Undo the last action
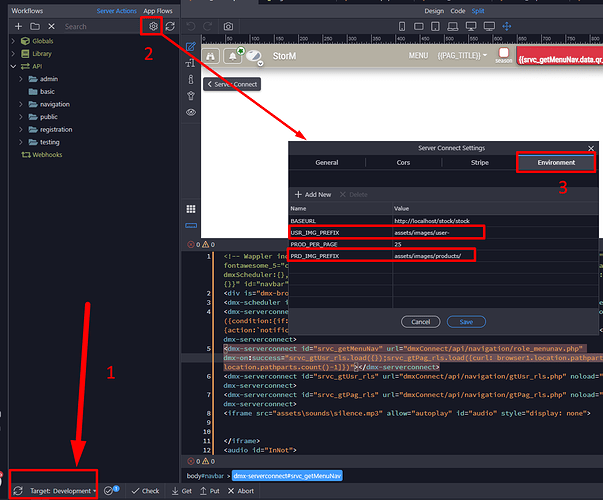Image resolution: width=603 pixels, height=500 pixels. click(191, 26)
